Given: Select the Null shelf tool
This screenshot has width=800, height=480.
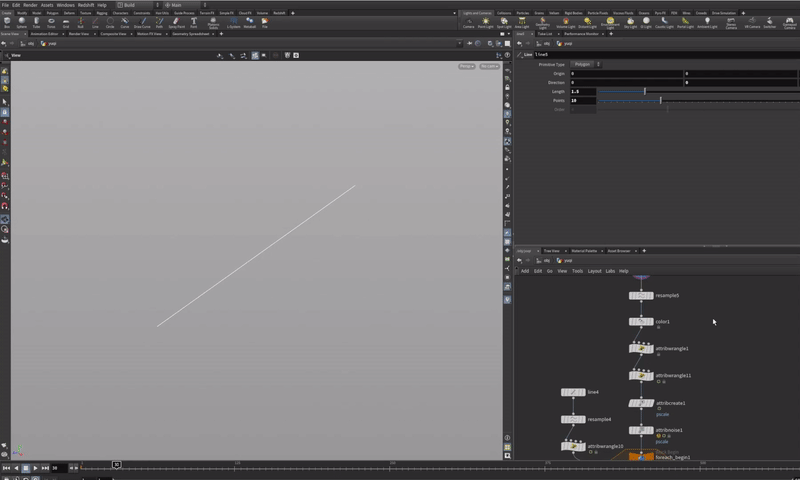Looking at the screenshot, I should click(80, 22).
